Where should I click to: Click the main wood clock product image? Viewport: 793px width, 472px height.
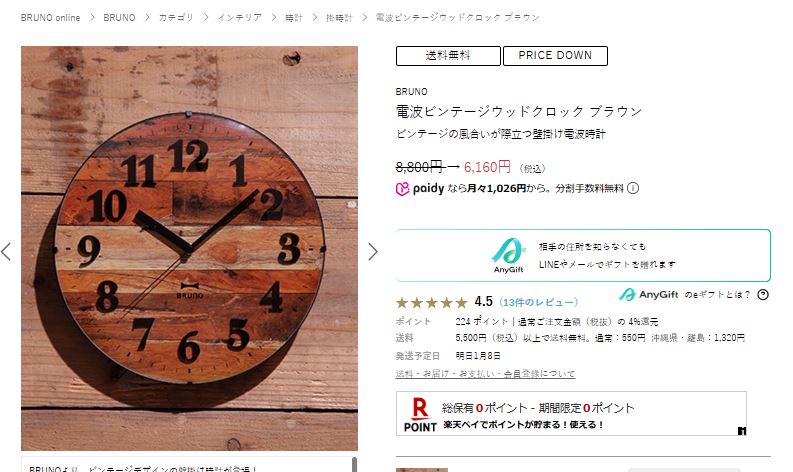pos(189,248)
